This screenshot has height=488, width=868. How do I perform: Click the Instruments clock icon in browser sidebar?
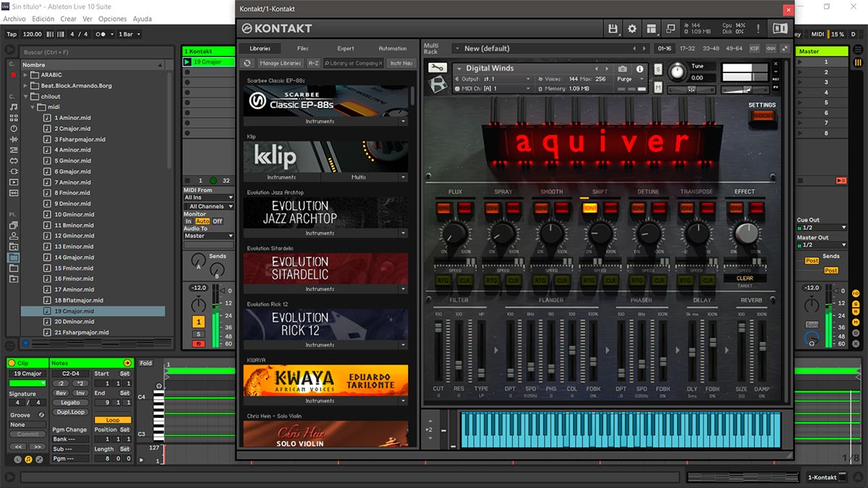pyautogui.click(x=14, y=129)
